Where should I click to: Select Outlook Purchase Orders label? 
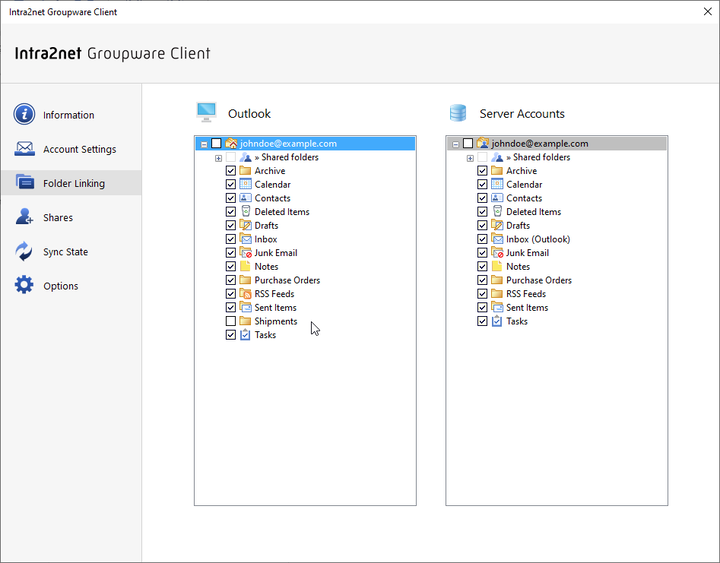tap(287, 280)
